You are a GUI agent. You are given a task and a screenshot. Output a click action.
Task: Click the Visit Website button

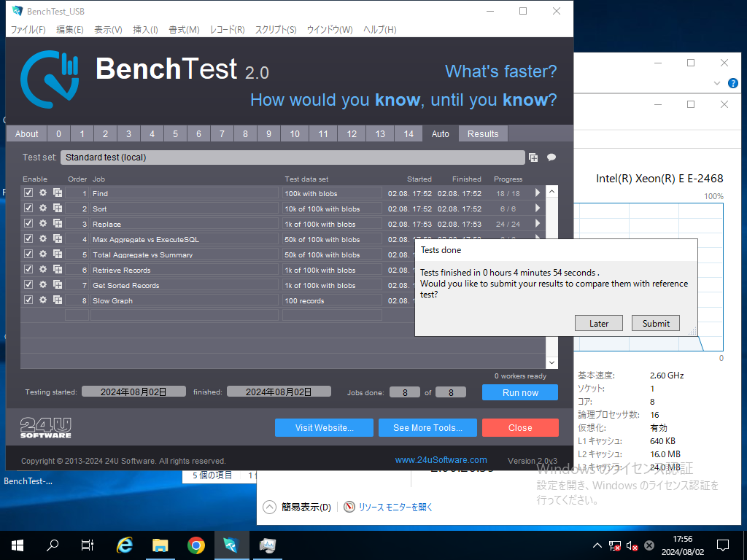[324, 427]
